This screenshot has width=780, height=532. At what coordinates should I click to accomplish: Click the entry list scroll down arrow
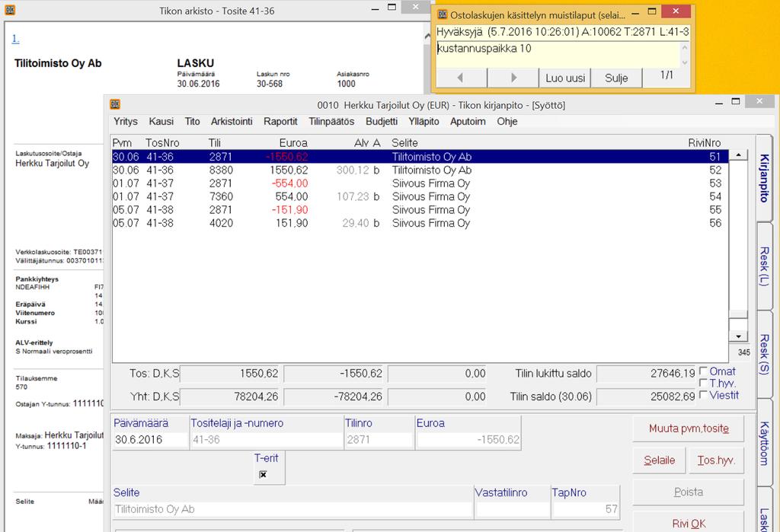[x=738, y=336]
